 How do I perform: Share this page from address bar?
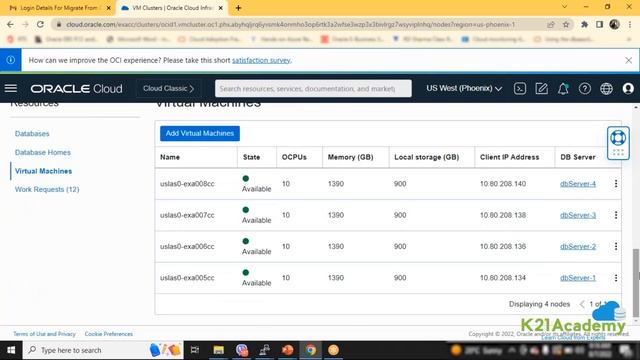pos(551,24)
